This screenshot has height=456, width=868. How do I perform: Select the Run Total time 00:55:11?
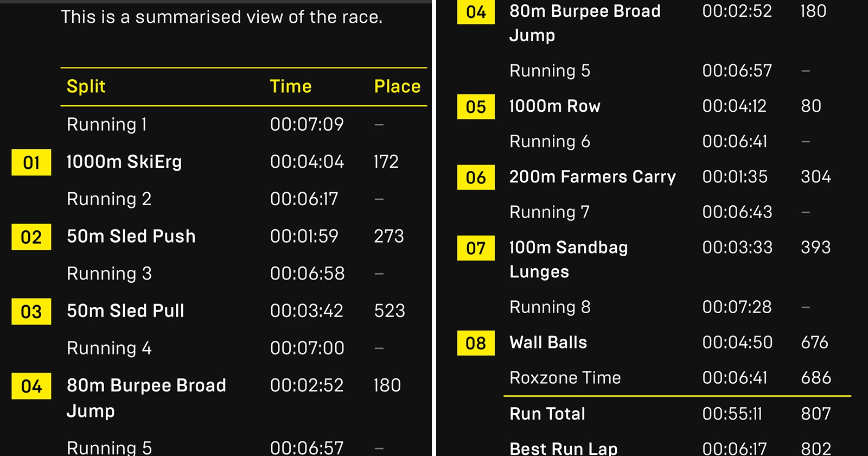coord(732,414)
